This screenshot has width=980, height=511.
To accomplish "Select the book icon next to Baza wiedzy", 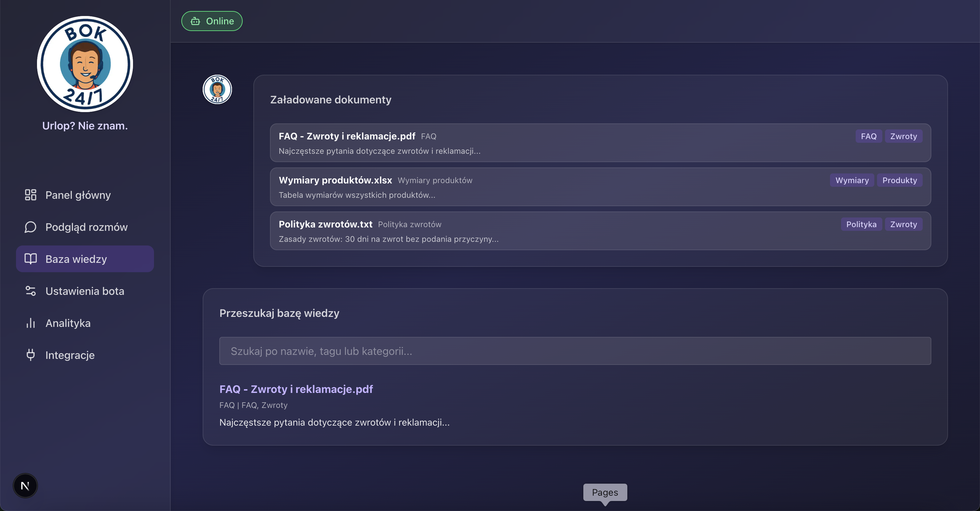I will click(x=30, y=259).
